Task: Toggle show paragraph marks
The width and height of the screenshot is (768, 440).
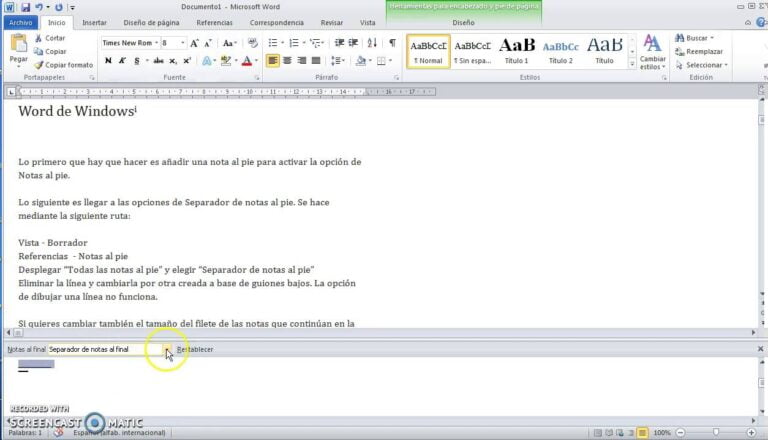Action: tap(392, 43)
